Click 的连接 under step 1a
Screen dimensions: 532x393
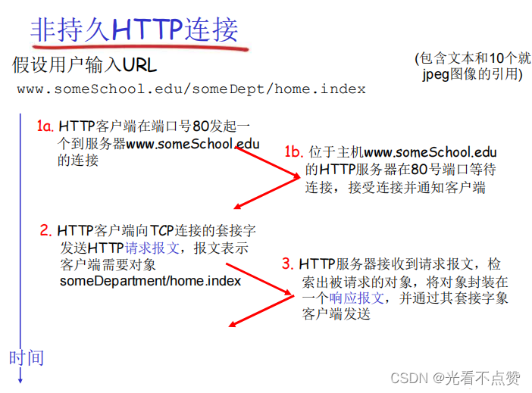point(78,160)
